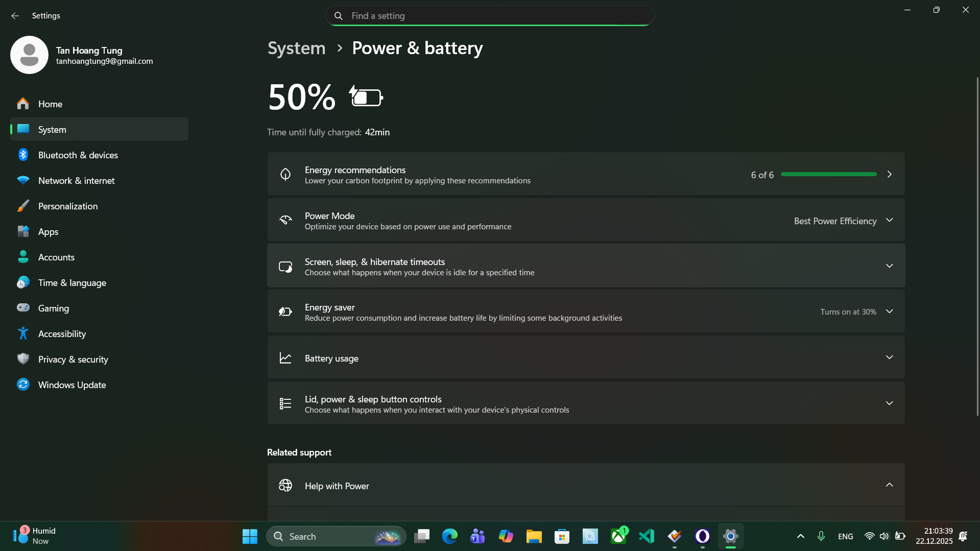
Task: Click the Find a setting search box
Action: click(490, 16)
